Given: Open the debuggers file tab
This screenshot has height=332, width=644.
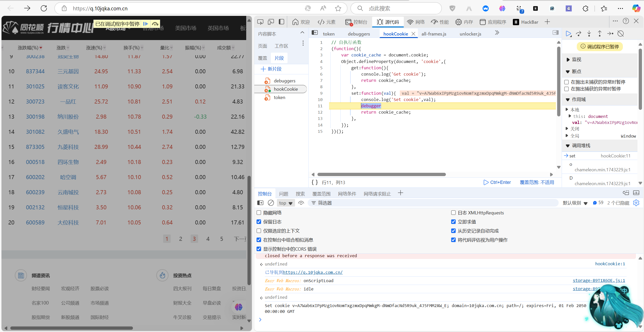Looking at the screenshot, I should point(359,34).
